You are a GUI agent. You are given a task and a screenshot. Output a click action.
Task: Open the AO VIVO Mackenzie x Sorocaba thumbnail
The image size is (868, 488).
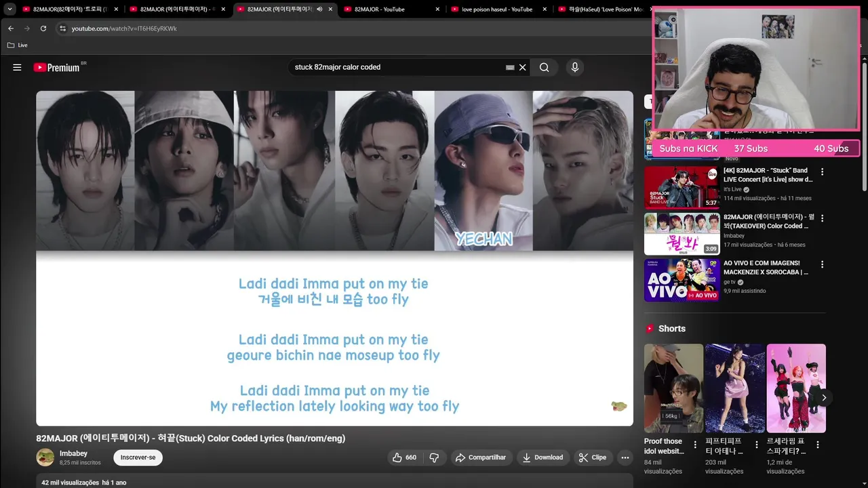coord(682,280)
